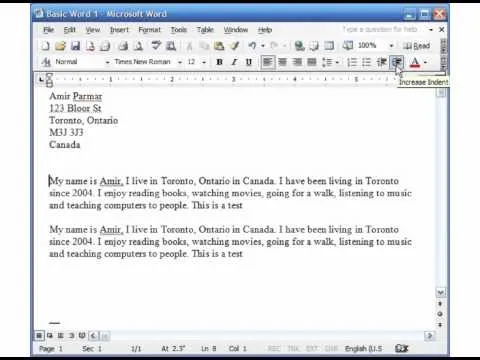Click the Increase Indent button
Image resolution: width=480 pixels, height=360 pixels.
point(397,62)
